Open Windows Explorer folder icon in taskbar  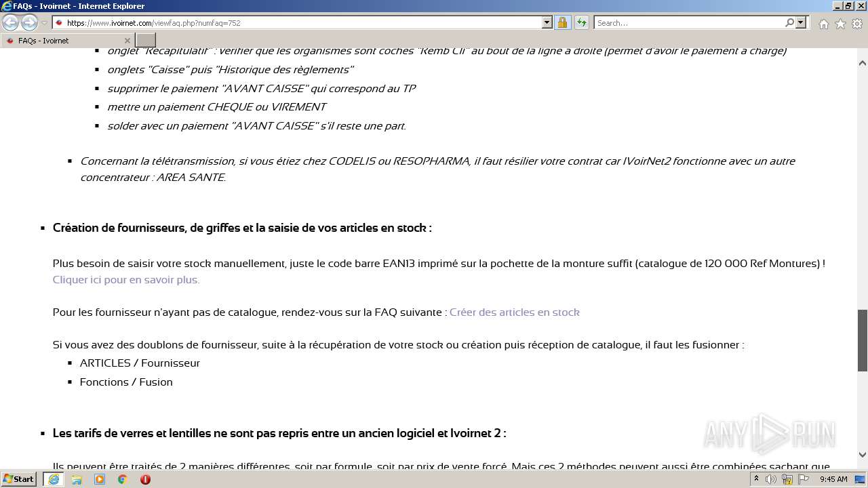click(x=77, y=479)
